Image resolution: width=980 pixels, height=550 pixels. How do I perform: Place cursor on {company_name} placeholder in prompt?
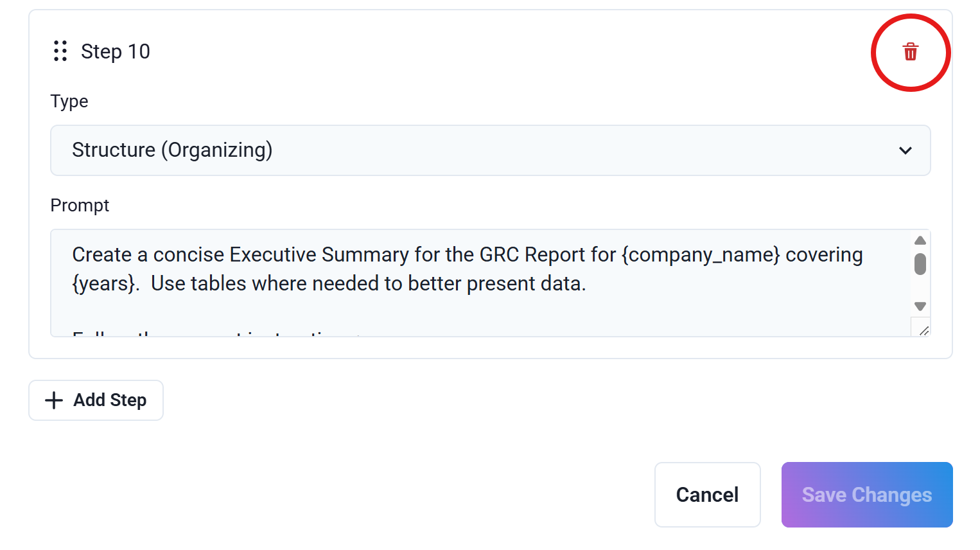pyautogui.click(x=701, y=255)
